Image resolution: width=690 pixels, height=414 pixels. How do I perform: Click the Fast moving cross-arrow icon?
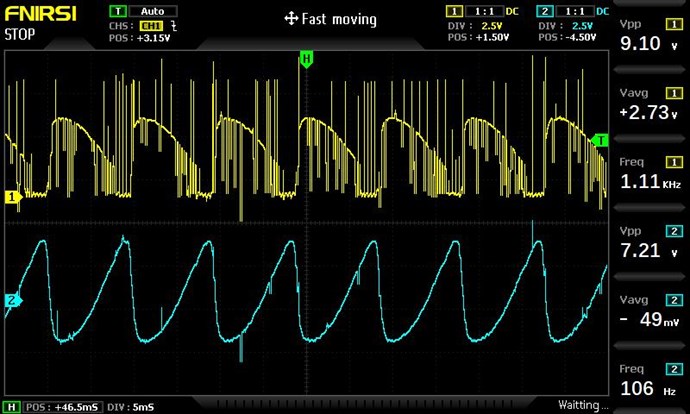291,19
